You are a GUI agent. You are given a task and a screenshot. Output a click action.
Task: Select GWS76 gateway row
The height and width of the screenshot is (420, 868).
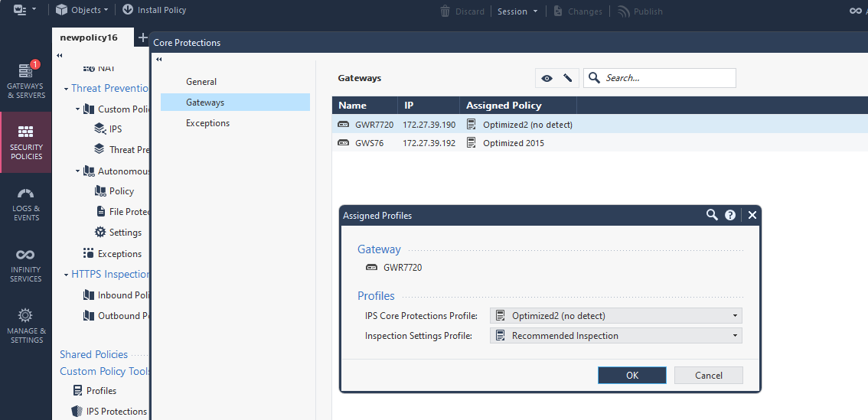point(600,143)
